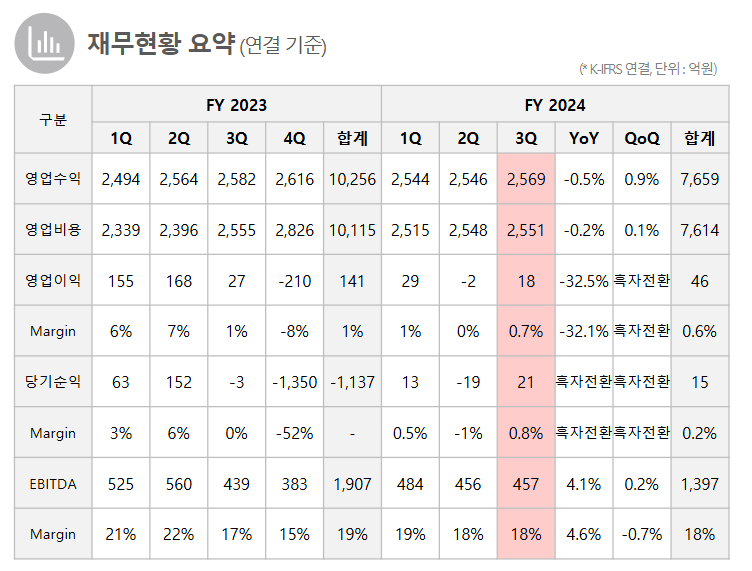752x571 pixels.
Task: Click the 당기순익 row label
Action: [53, 382]
